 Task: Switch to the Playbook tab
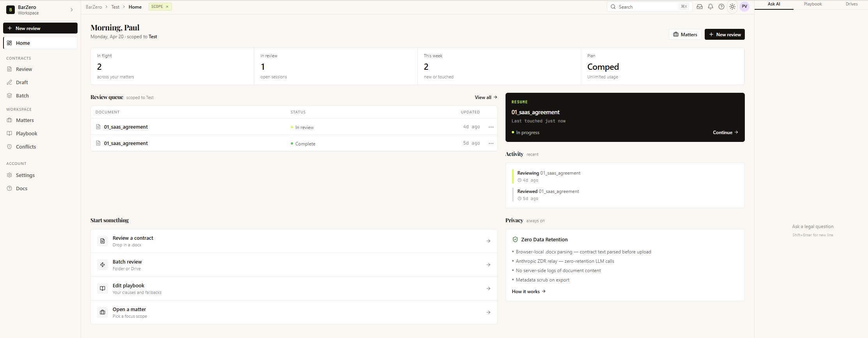(x=813, y=4)
